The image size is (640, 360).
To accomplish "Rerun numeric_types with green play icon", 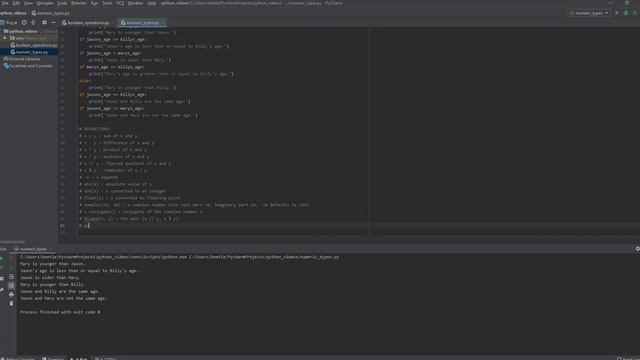I will coord(2,258).
